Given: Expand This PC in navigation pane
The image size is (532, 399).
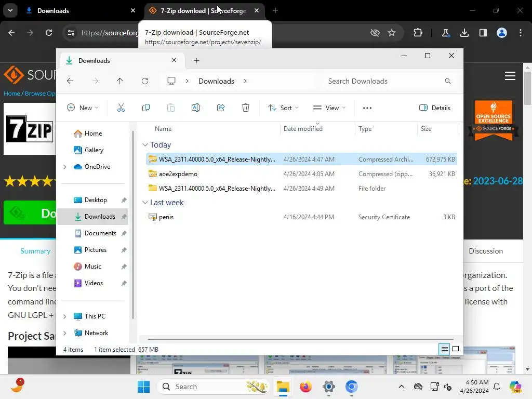Looking at the screenshot, I should [x=65, y=316].
